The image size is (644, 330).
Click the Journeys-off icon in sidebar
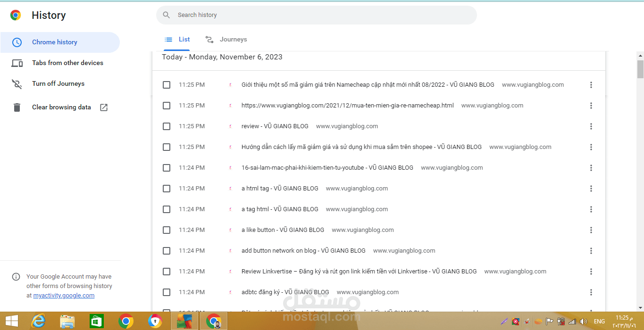17,84
